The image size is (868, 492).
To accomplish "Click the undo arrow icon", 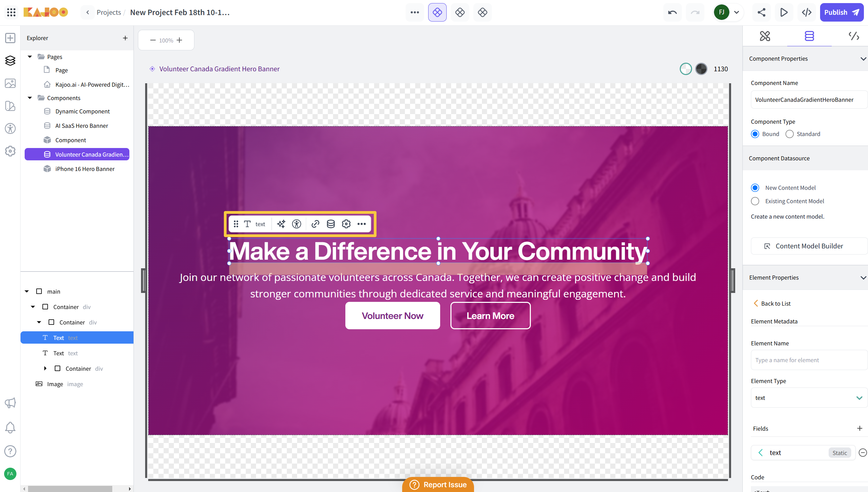I will pyautogui.click(x=672, y=12).
